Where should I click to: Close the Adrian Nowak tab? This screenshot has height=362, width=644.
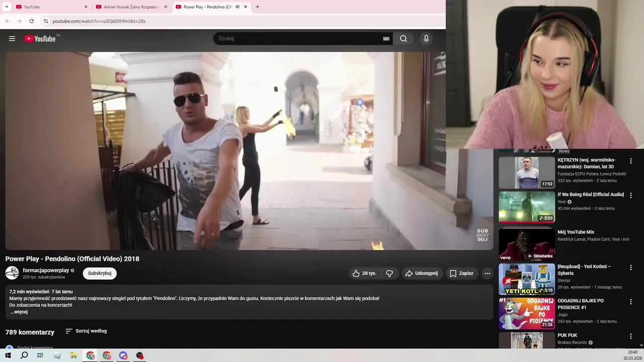pyautogui.click(x=166, y=7)
